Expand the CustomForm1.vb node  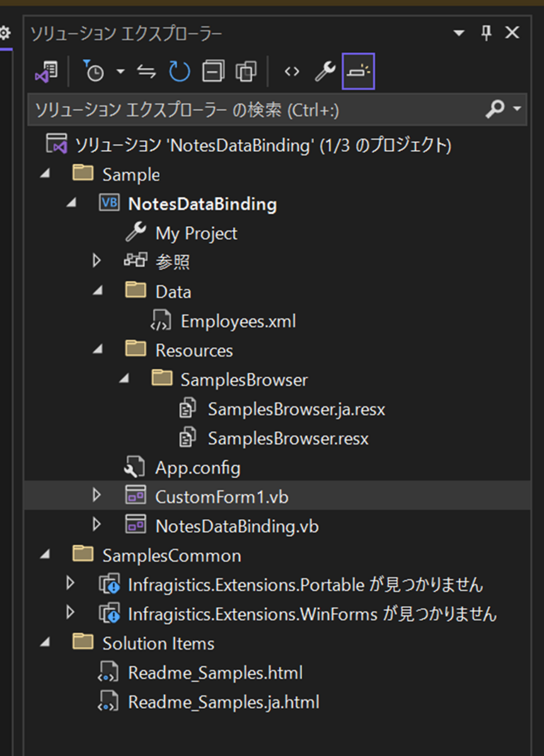tap(96, 496)
